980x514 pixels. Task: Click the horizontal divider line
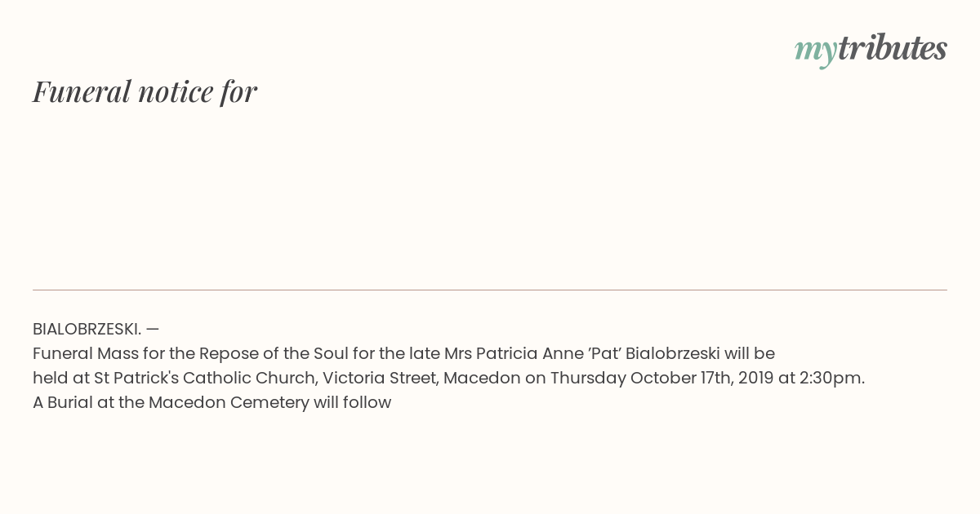490,290
